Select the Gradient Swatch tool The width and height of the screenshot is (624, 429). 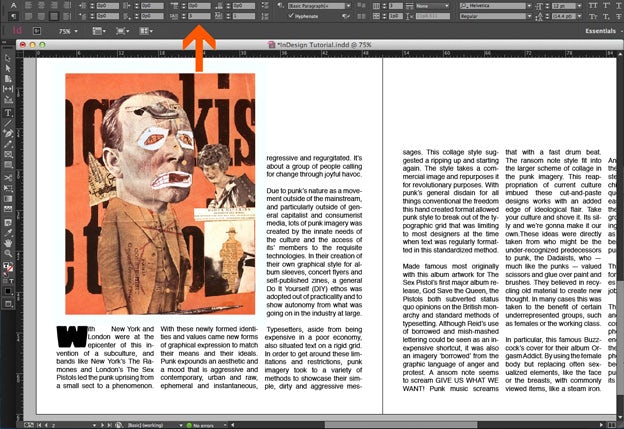tap(8, 199)
